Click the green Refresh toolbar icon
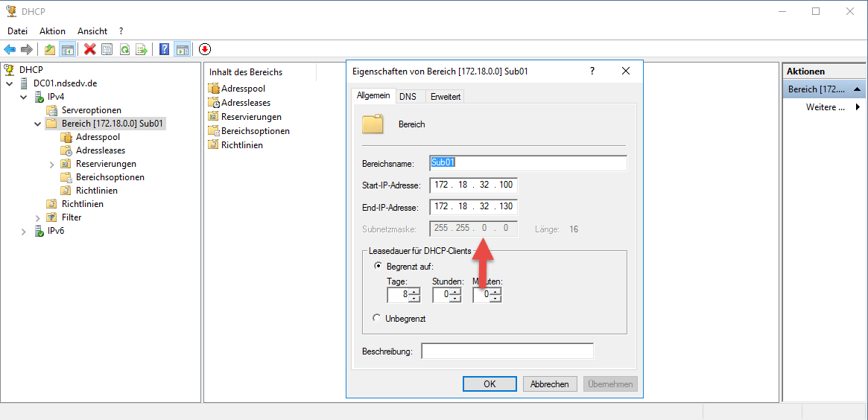868x420 pixels. point(124,49)
